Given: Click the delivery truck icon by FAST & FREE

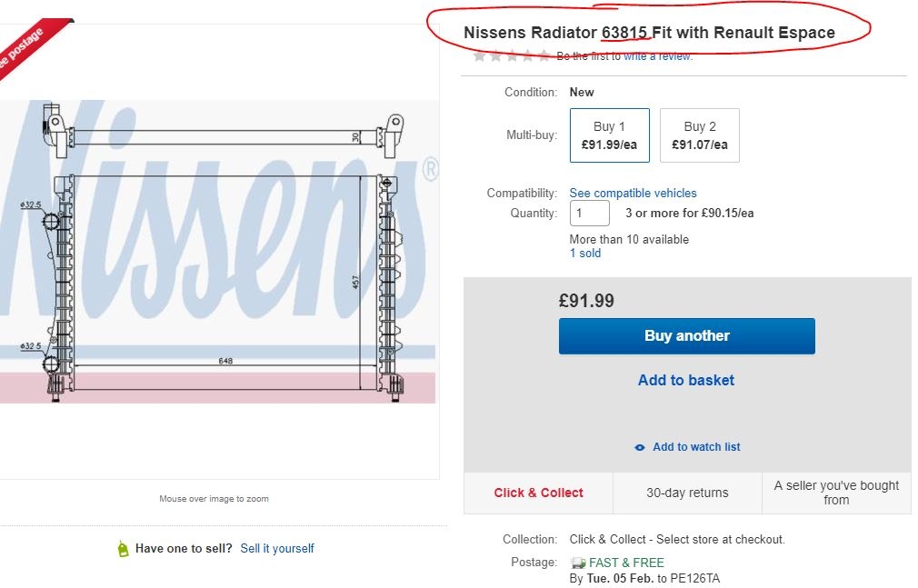Looking at the screenshot, I should [x=578, y=563].
